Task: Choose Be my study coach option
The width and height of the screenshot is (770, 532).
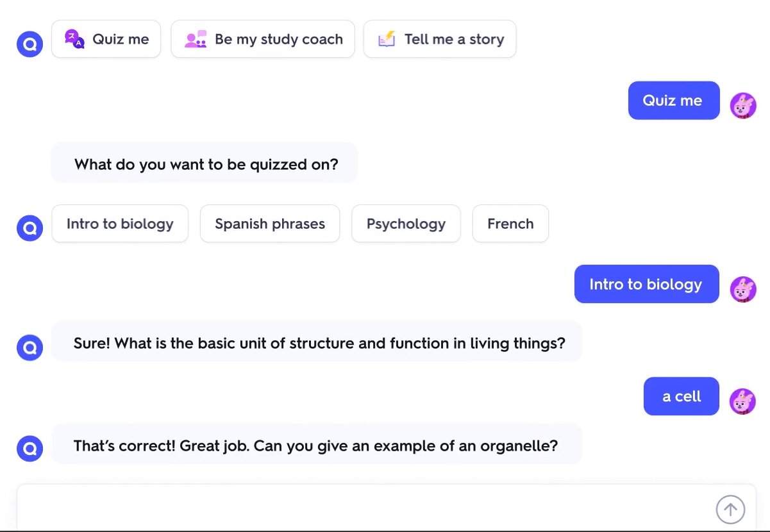Action: pyautogui.click(x=263, y=39)
